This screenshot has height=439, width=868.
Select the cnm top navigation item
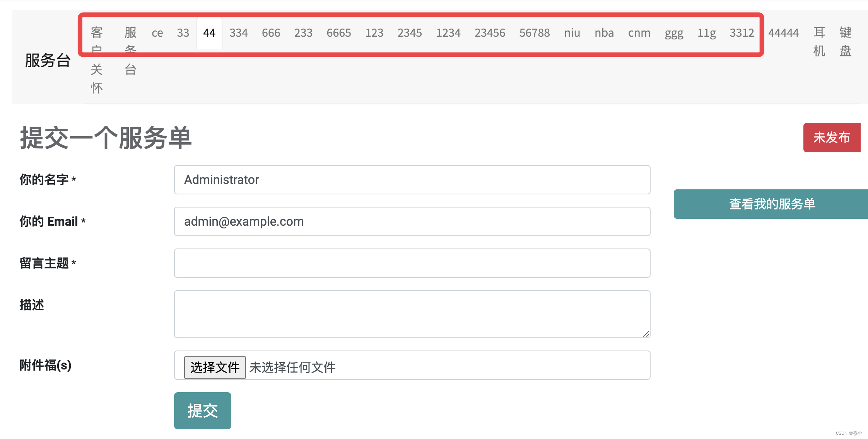point(639,33)
